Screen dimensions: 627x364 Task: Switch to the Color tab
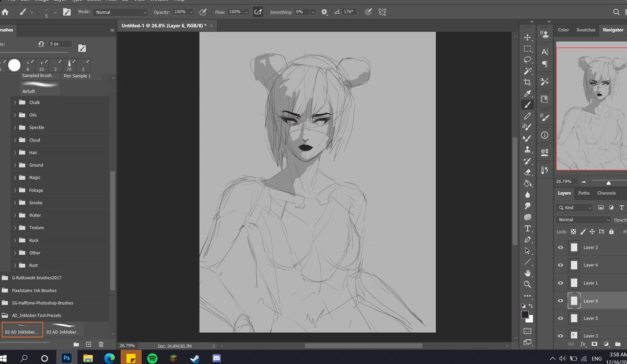[x=563, y=30]
